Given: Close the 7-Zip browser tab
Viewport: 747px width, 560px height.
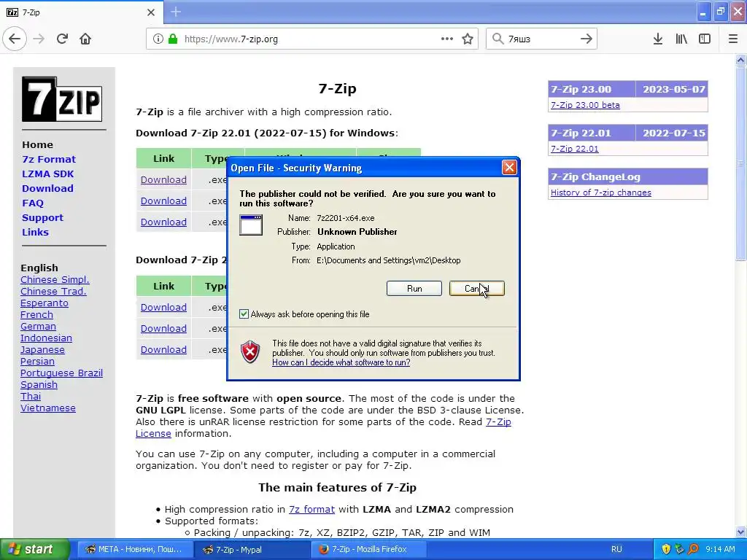Looking at the screenshot, I should pyautogui.click(x=151, y=12).
